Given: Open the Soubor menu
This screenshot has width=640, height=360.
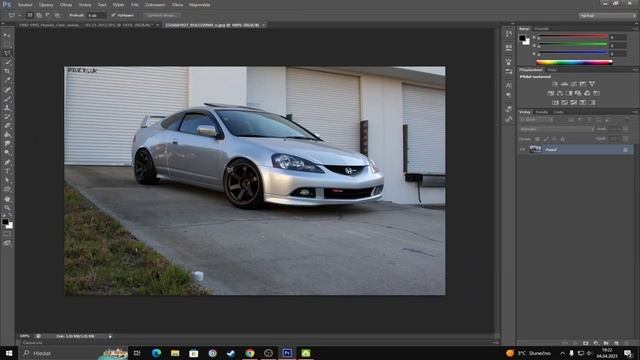Looking at the screenshot, I should click(x=25, y=5).
